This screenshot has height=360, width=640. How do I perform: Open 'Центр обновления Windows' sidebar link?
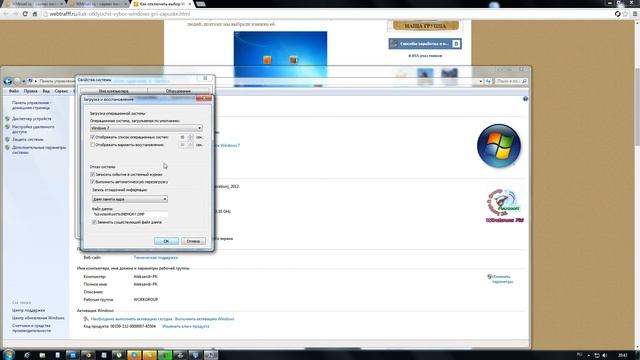pyautogui.click(x=38, y=318)
